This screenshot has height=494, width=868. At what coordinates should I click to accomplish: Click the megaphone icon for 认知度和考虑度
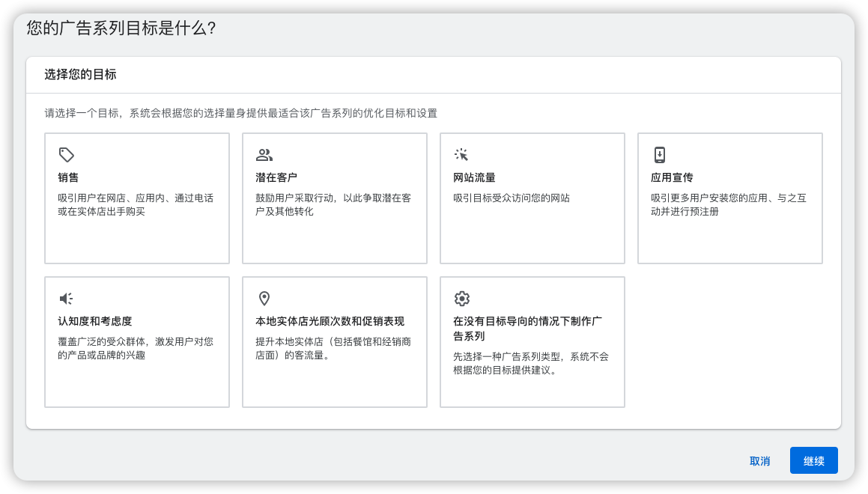(x=67, y=299)
